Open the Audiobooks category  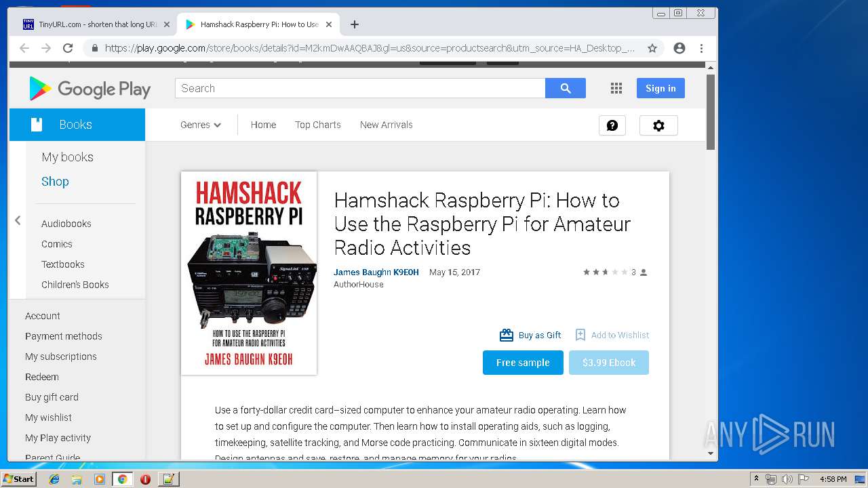click(x=66, y=224)
